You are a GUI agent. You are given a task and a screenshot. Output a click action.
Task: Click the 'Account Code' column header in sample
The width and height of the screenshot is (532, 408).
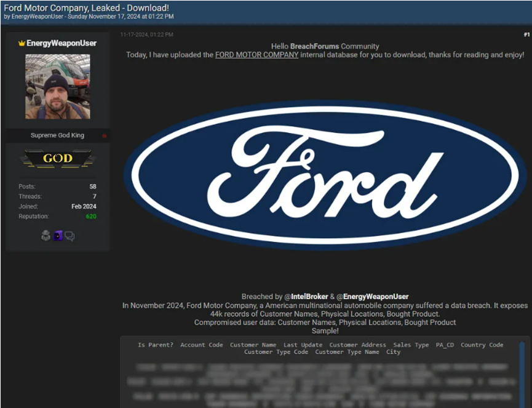click(202, 345)
